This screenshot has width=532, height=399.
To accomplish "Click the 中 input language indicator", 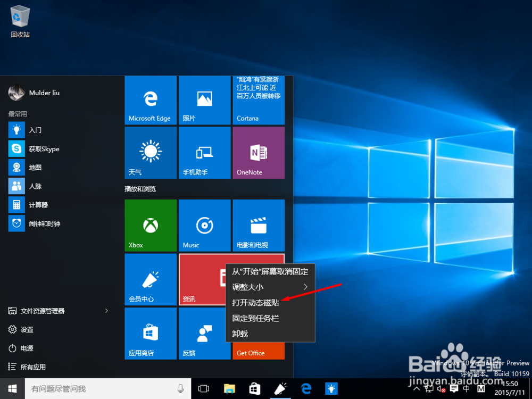I will point(467,389).
